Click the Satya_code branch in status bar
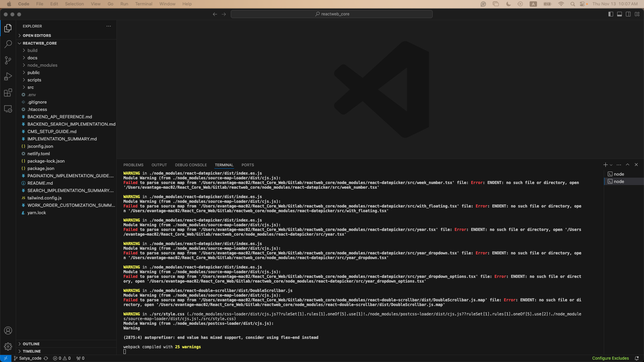Image resolution: width=644 pixels, height=362 pixels. pos(30,358)
